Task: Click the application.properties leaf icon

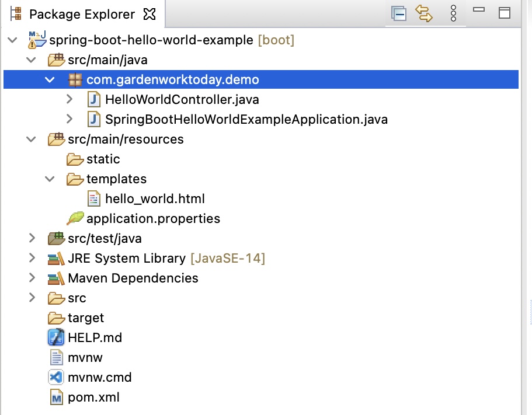Action: tap(75, 218)
